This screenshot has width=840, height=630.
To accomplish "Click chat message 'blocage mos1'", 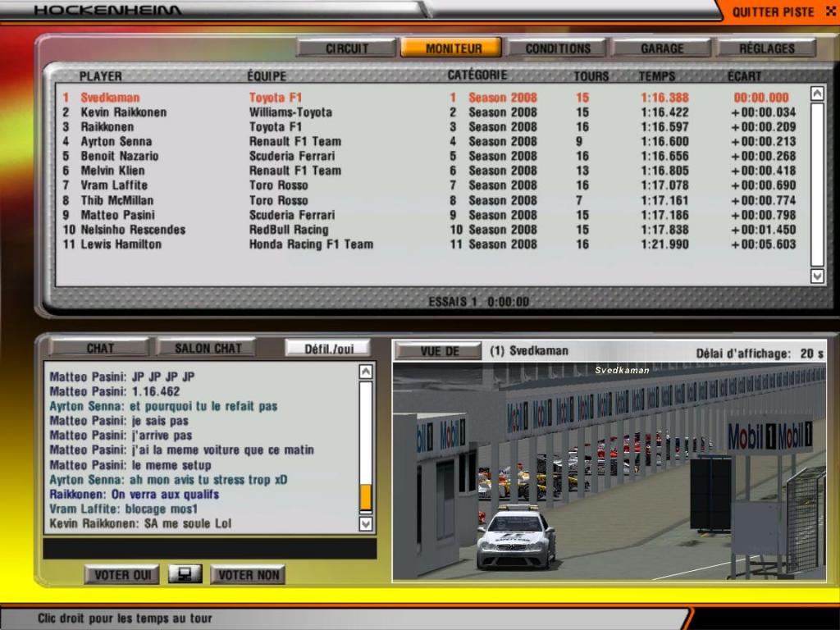I will point(162,509).
